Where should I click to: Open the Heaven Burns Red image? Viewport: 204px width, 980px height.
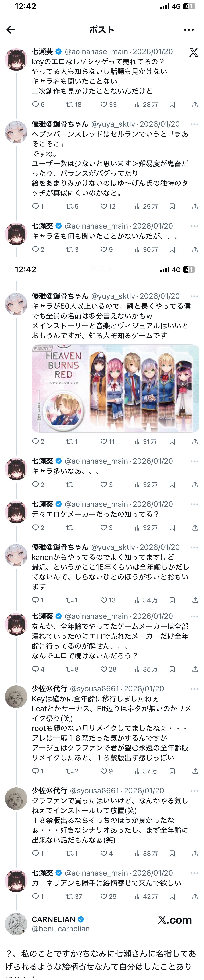pos(115,388)
